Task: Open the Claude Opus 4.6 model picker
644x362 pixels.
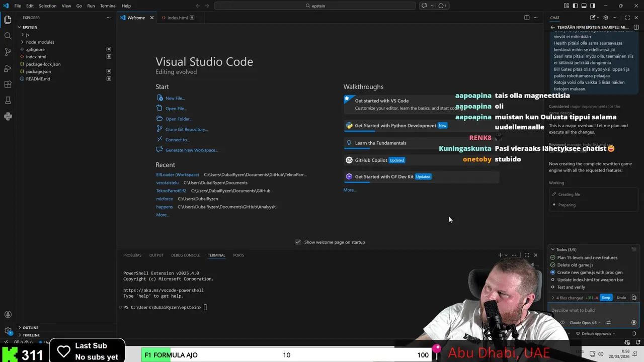Action: (585, 322)
